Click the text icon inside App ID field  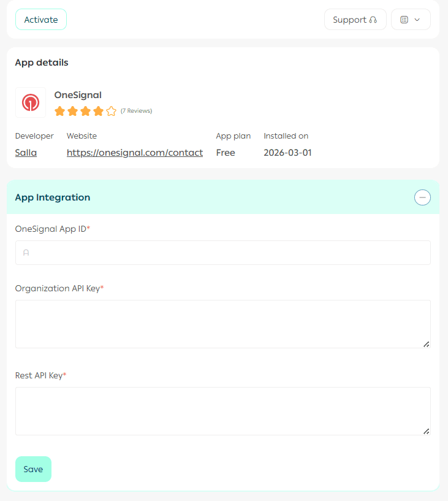pyautogui.click(x=26, y=253)
